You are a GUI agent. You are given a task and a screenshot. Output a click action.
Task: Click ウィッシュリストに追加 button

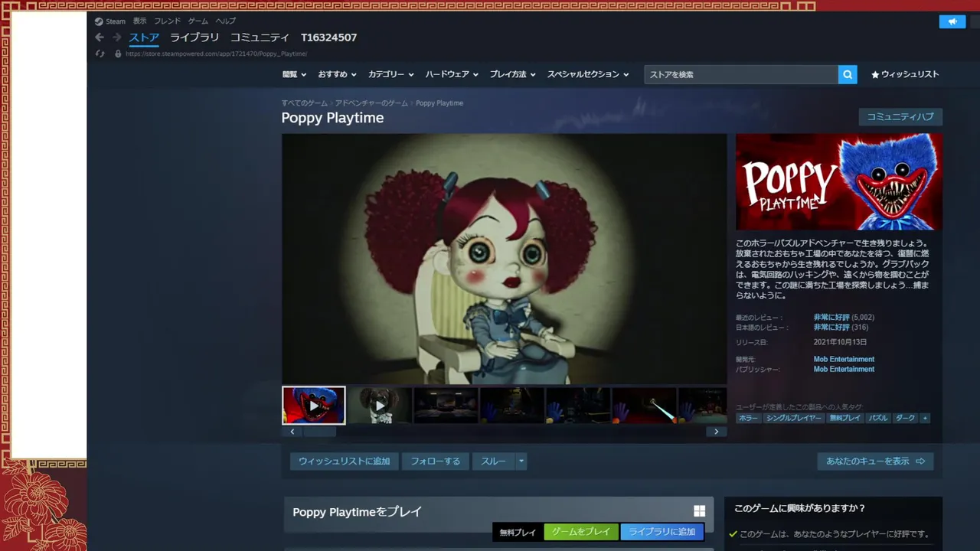pos(344,461)
